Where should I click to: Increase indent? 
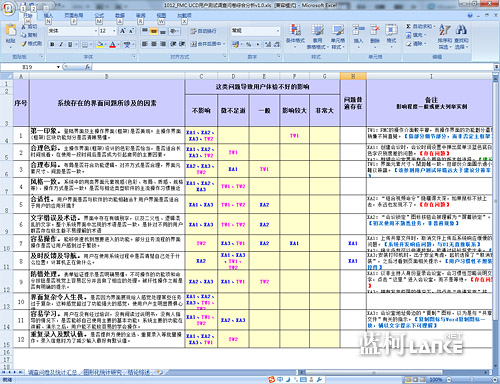point(182,44)
